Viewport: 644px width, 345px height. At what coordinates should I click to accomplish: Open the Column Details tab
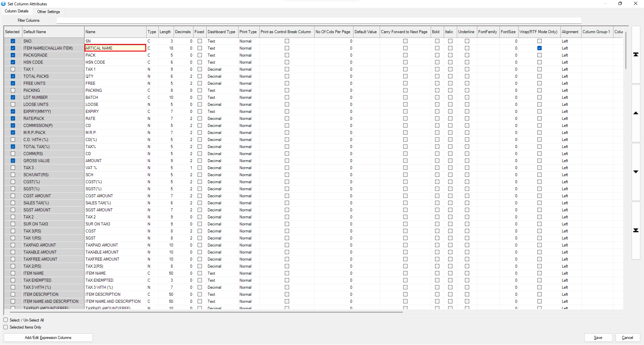[x=17, y=11]
